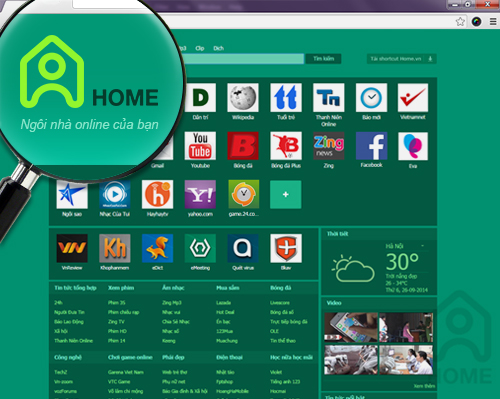The image size is (500, 399).
Task: Open the Vietnamnet checkmark icon
Action: 413,97
